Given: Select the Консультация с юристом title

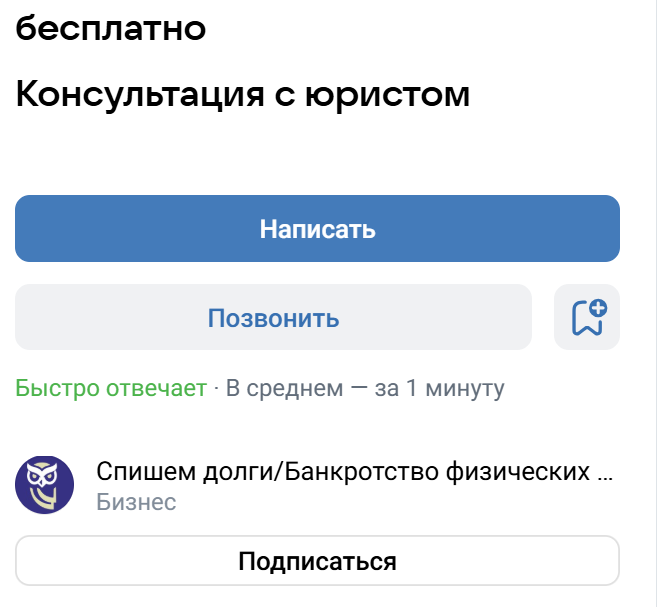Looking at the screenshot, I should [x=243, y=95].
